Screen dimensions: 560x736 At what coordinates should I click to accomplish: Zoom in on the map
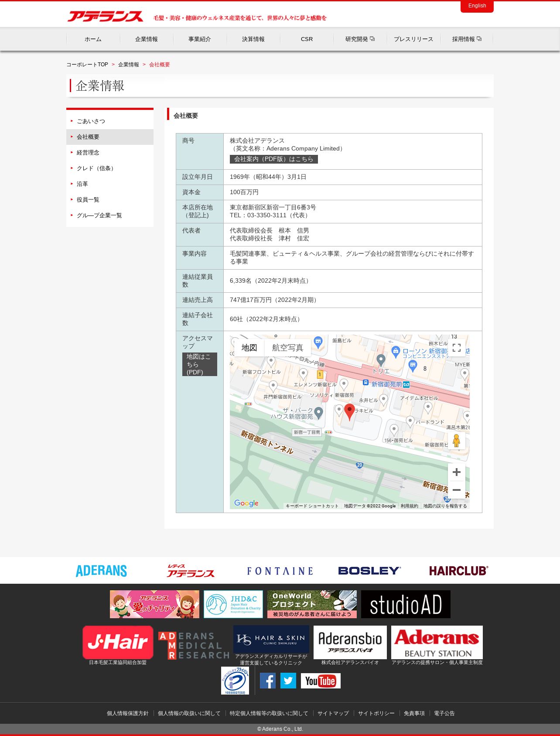click(457, 472)
